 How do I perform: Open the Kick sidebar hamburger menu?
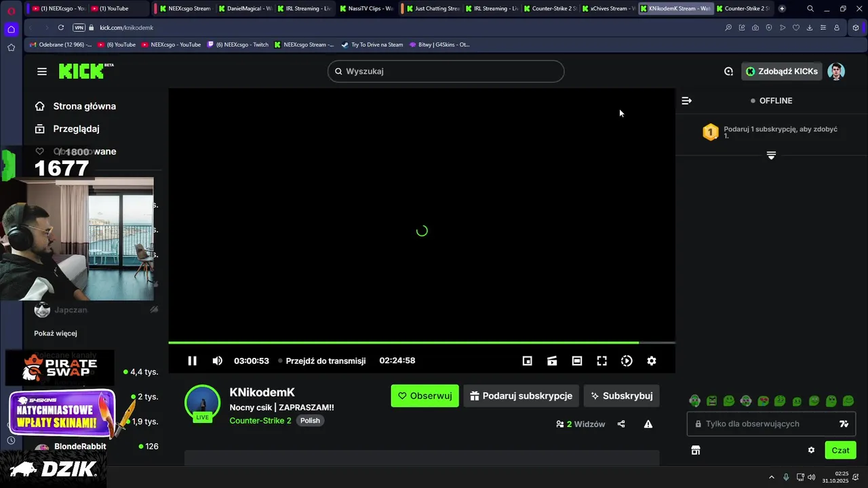tap(42, 71)
